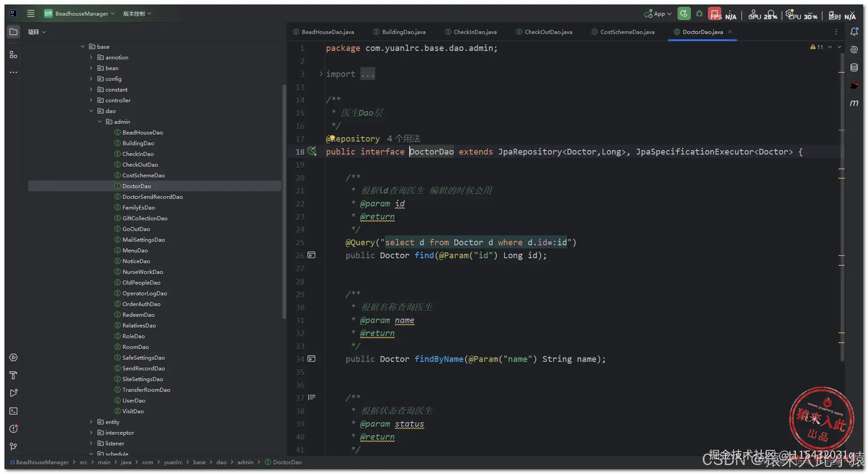Open the Services tool window
The height and width of the screenshot is (474, 868).
tap(13, 357)
